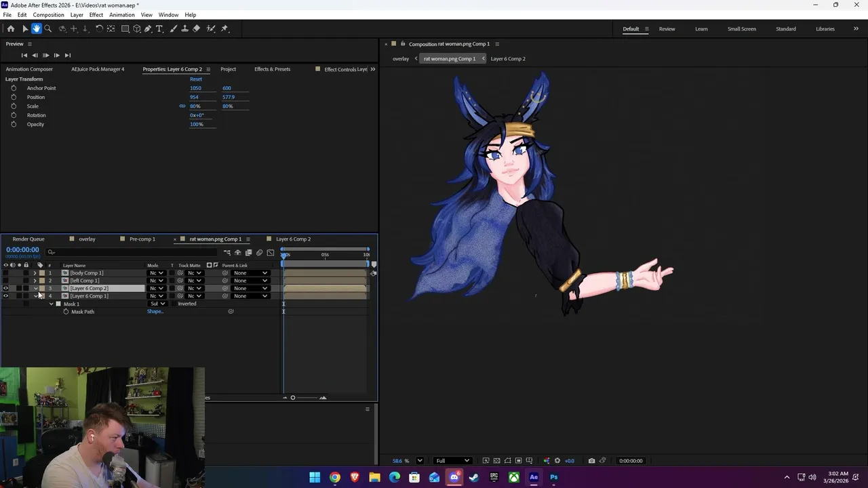Open the Layer 6 Comp 2 timeline tab

coord(293,239)
